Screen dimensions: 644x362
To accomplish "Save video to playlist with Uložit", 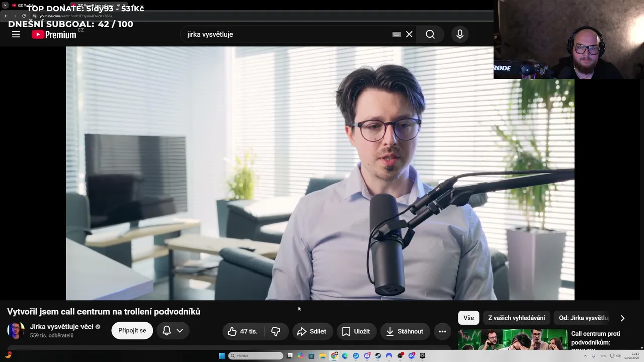I will [356, 331].
